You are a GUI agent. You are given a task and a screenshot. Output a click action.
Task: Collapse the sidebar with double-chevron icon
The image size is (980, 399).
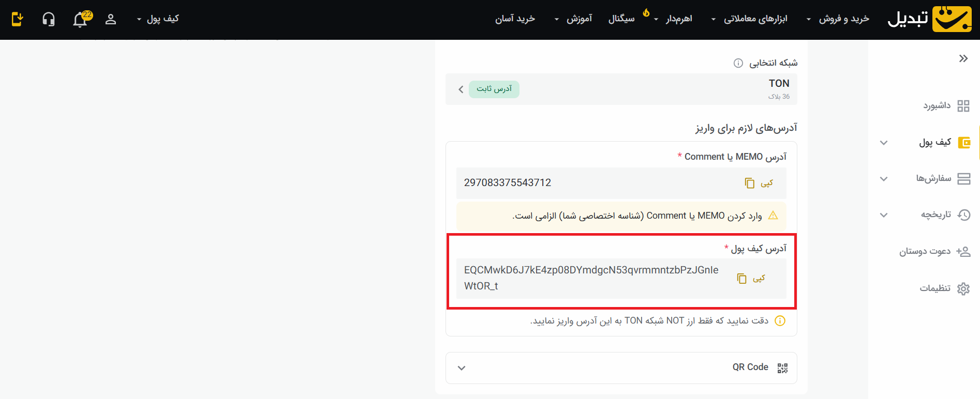click(963, 58)
